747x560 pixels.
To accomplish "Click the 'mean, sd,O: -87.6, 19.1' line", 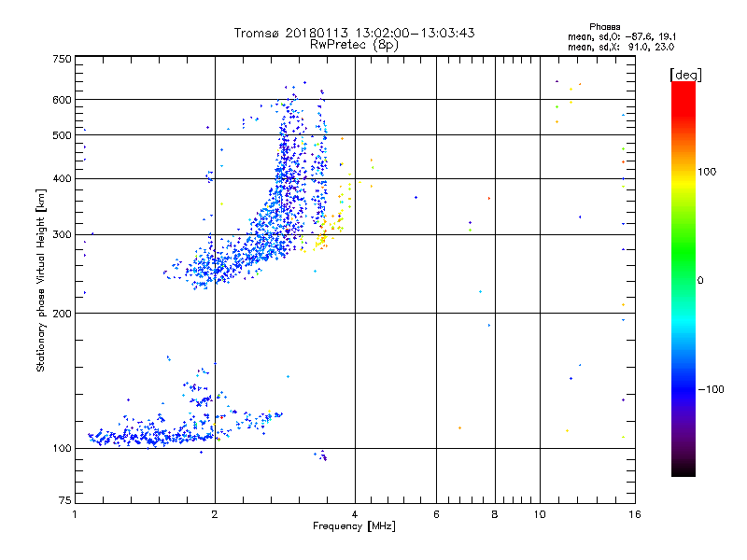I will tap(622, 36).
